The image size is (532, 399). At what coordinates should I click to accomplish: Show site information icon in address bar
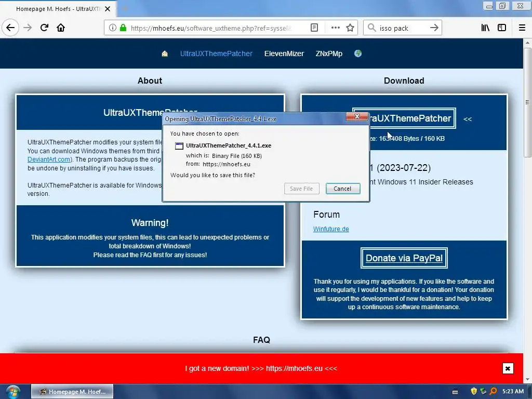click(x=113, y=28)
